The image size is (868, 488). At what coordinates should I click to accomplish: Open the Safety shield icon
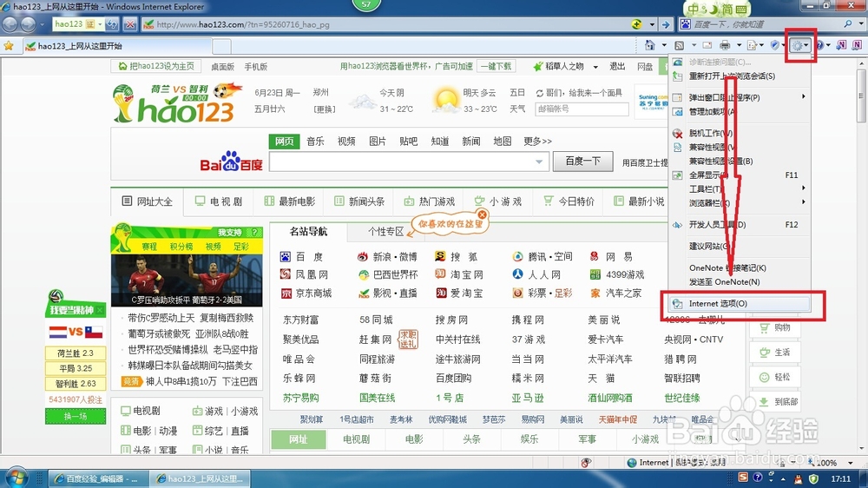click(x=775, y=45)
